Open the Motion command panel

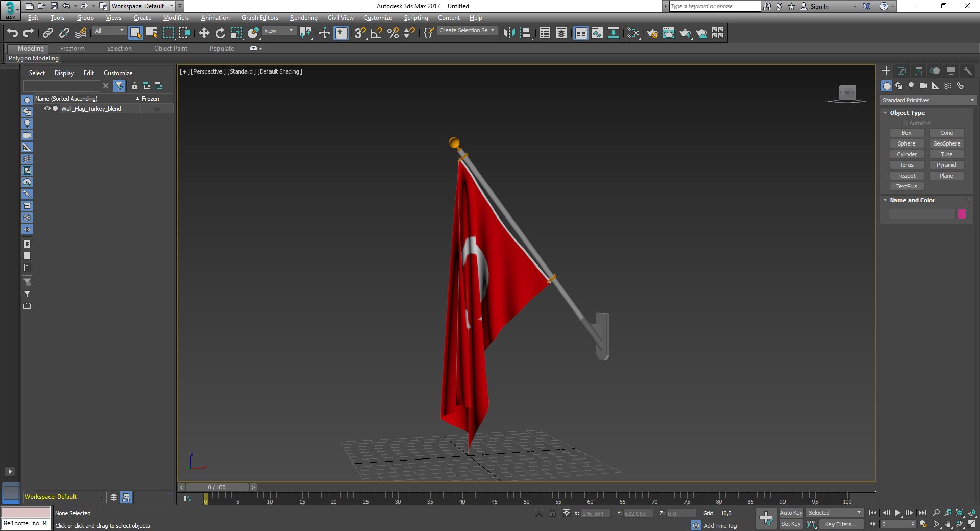(x=935, y=71)
